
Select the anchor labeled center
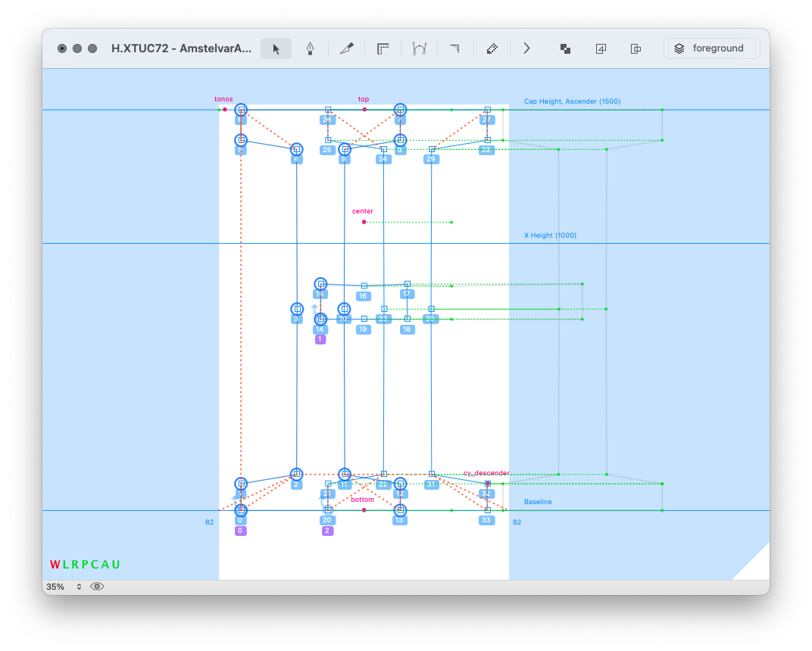tap(364, 222)
